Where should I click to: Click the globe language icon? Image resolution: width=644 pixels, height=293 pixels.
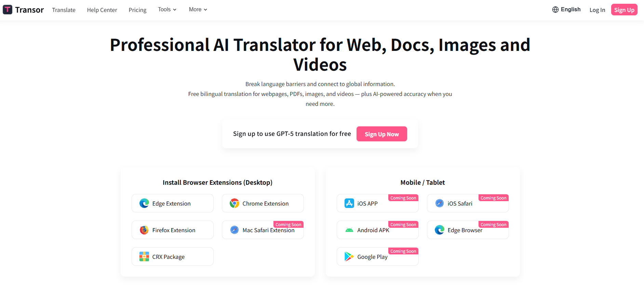tap(555, 10)
